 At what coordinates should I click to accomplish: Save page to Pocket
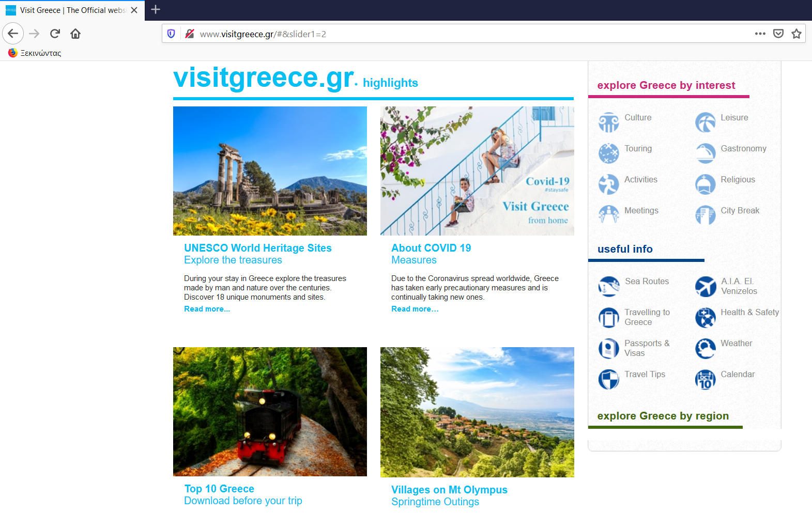coord(778,34)
